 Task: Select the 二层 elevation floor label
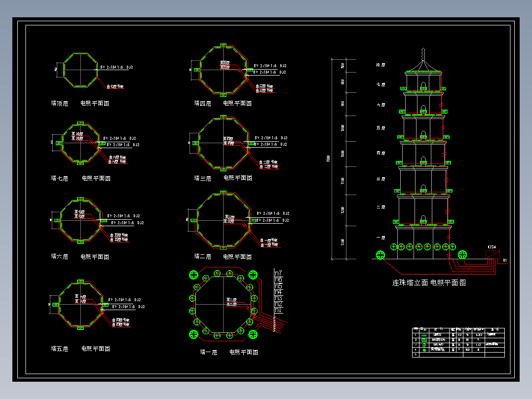pyautogui.click(x=380, y=207)
